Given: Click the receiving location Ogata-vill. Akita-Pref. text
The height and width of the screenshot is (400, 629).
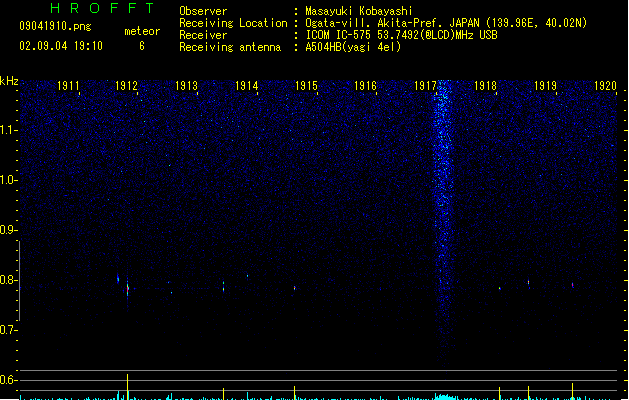Looking at the screenshot, I should 446,23.
